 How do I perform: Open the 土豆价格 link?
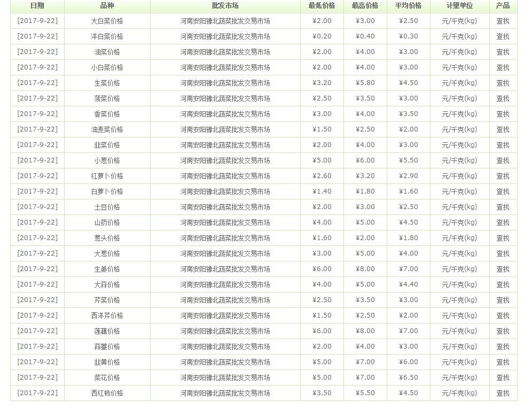[x=107, y=207]
